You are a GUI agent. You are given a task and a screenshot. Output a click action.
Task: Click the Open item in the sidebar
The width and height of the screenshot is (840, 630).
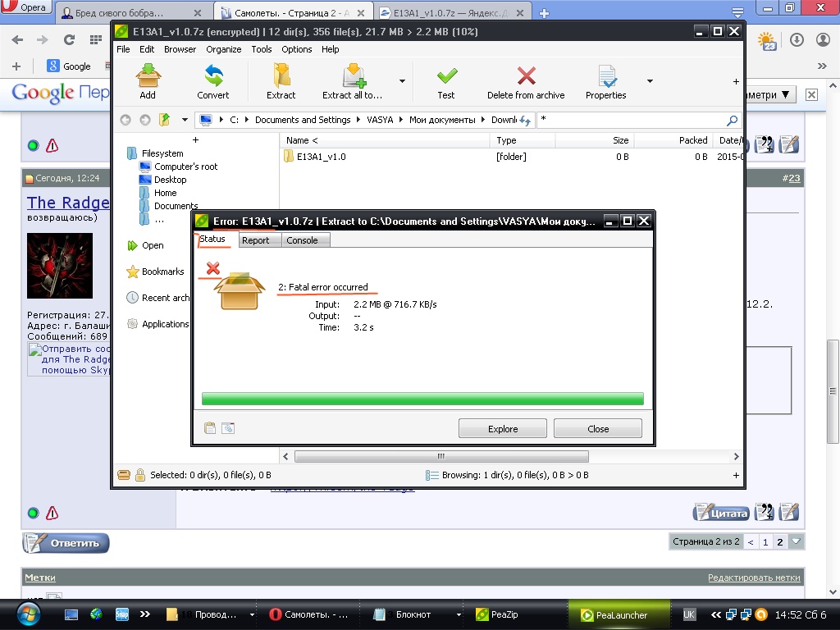pos(153,245)
